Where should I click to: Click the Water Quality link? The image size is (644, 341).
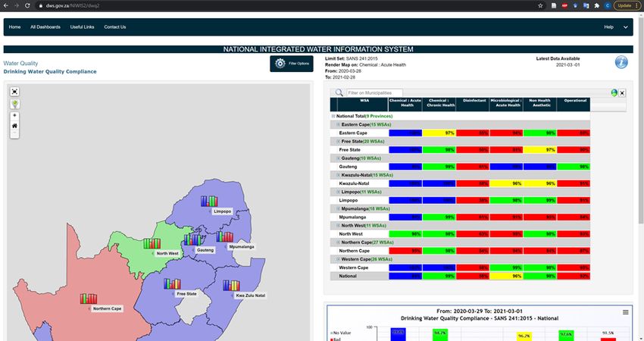(x=20, y=63)
